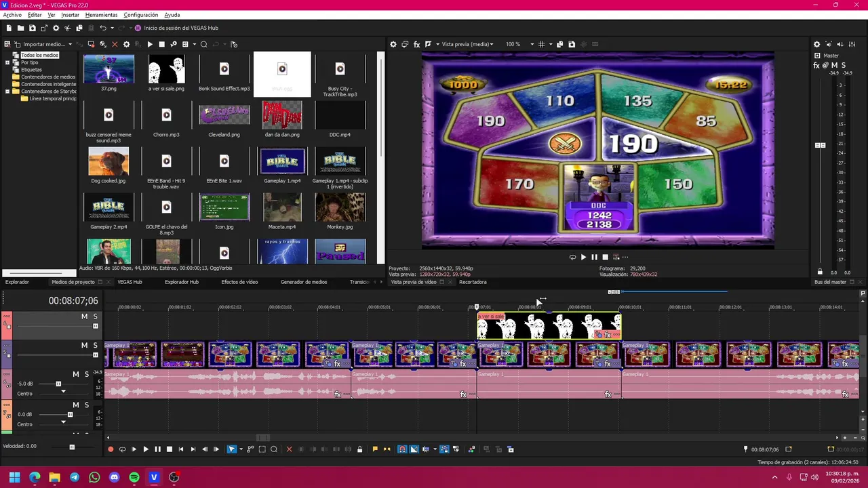Open VEGAS Hub login icon
This screenshot has width=868, height=488.
coord(138,28)
